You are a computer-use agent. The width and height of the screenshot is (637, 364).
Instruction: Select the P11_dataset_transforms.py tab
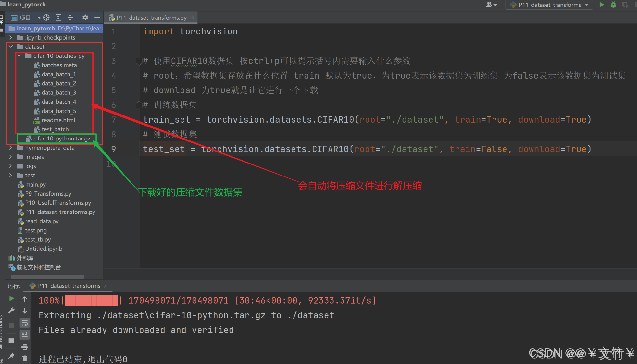pyautogui.click(x=148, y=18)
